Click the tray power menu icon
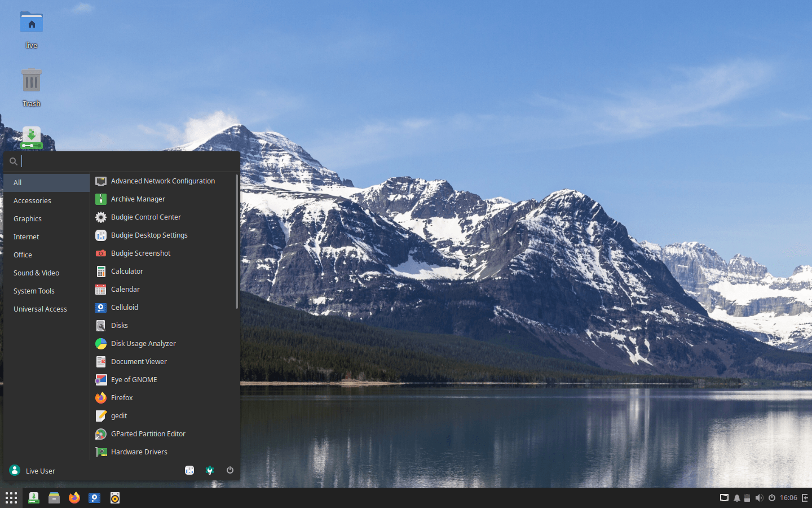Viewport: 812px width, 508px height. pos(772,498)
